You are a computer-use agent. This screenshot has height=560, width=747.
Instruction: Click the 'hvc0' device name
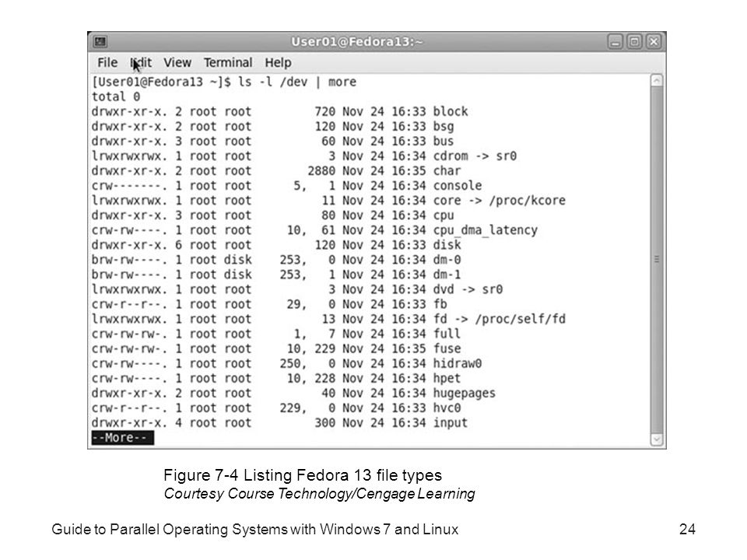click(447, 408)
